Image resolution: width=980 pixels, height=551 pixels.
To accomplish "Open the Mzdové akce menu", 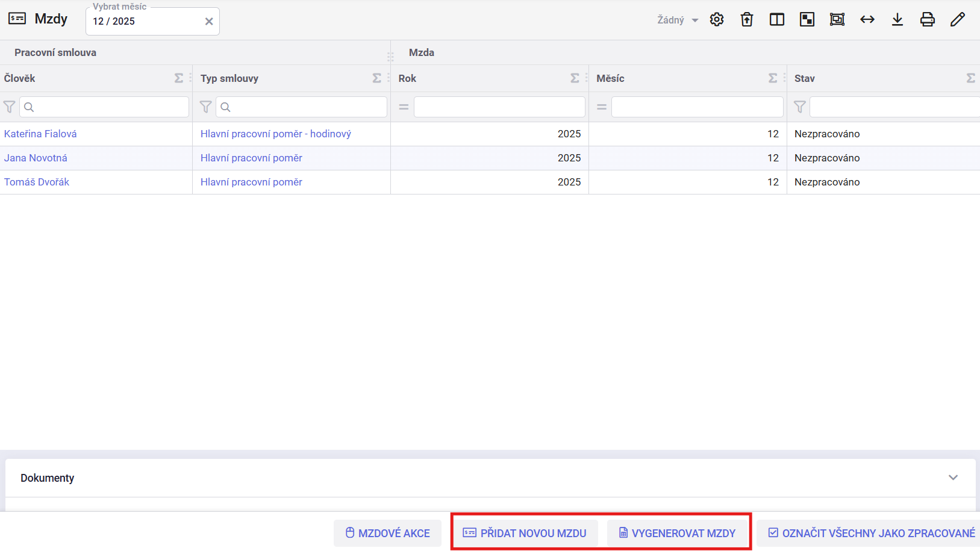I will (x=388, y=533).
